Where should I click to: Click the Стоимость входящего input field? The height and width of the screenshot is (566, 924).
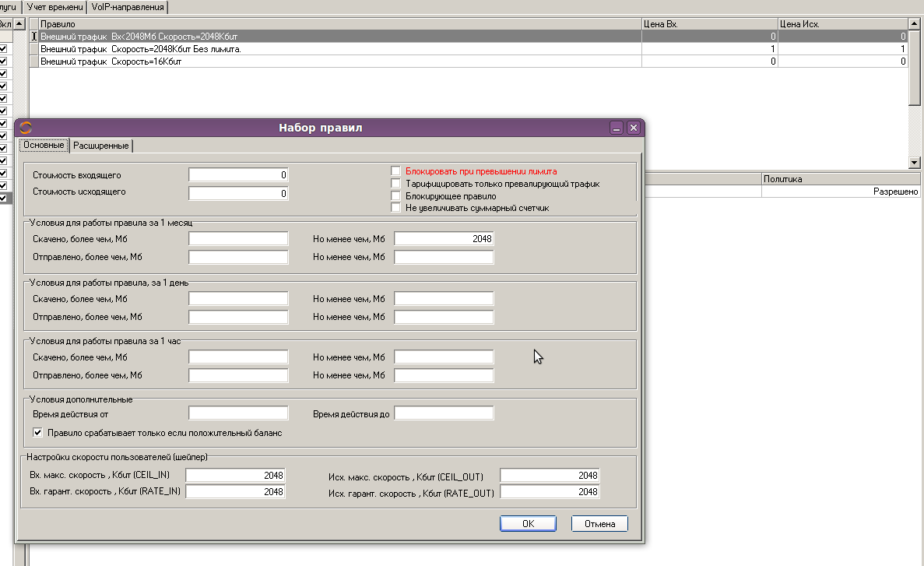(238, 175)
